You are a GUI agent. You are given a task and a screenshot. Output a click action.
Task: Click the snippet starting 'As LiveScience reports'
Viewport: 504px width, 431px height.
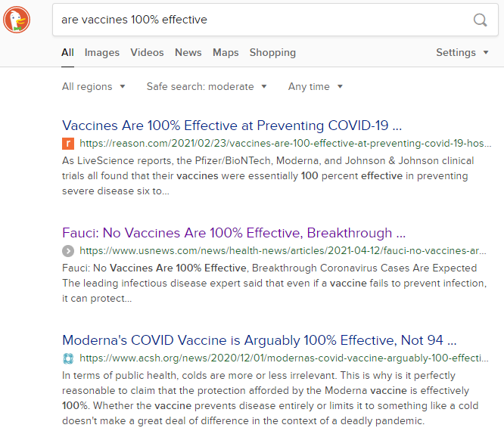[268, 175]
